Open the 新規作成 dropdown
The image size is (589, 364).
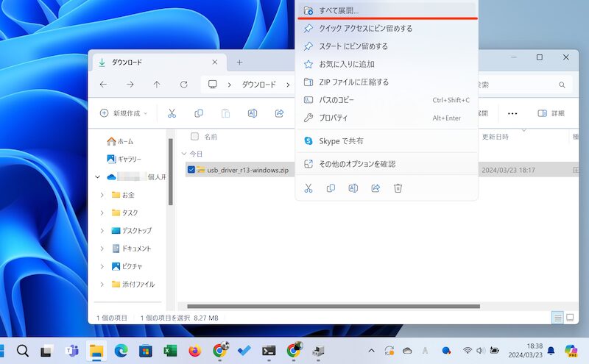click(124, 113)
